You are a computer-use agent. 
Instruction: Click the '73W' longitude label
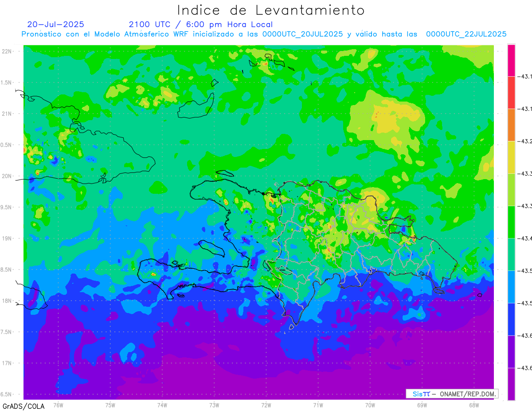click(214, 405)
